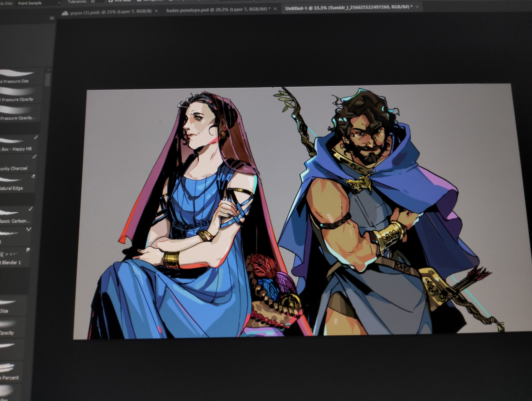The width and height of the screenshot is (532, 401).
Task: Click the cloud icon on prpos tab
Action: pos(65,13)
